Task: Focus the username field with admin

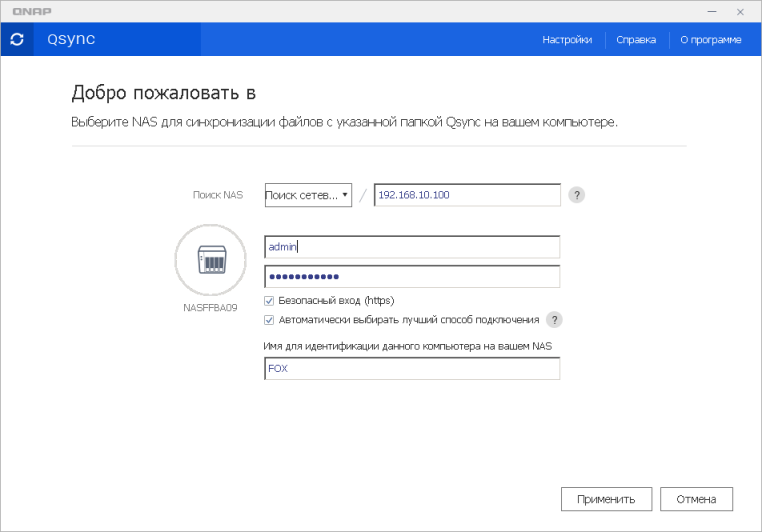Action: coord(412,247)
